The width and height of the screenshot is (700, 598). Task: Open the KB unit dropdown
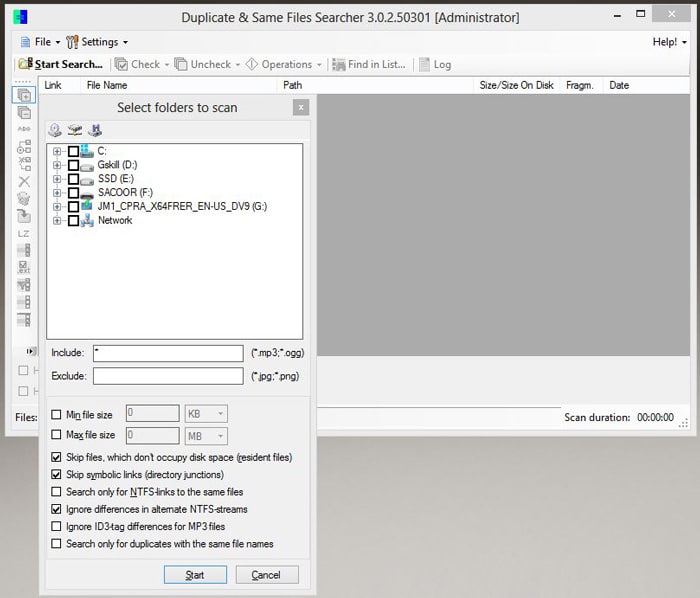(206, 414)
